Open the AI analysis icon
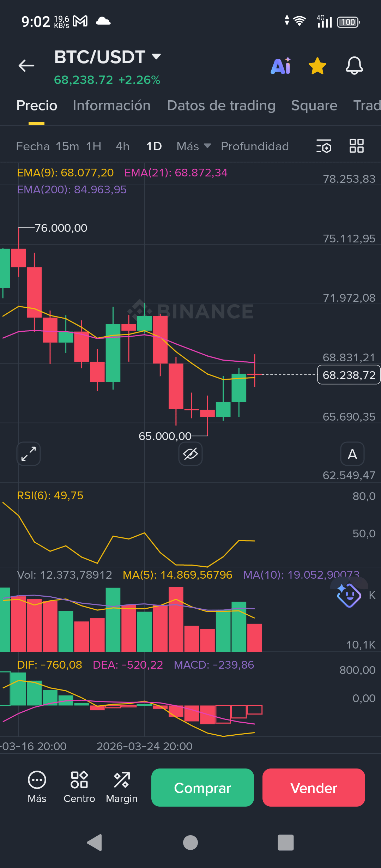The image size is (381, 868). [x=281, y=66]
